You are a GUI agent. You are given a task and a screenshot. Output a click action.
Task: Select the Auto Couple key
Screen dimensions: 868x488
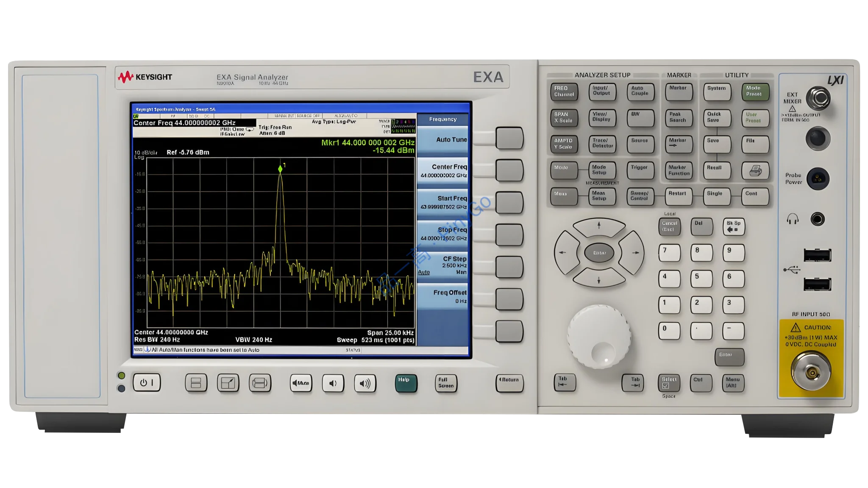[x=640, y=92]
